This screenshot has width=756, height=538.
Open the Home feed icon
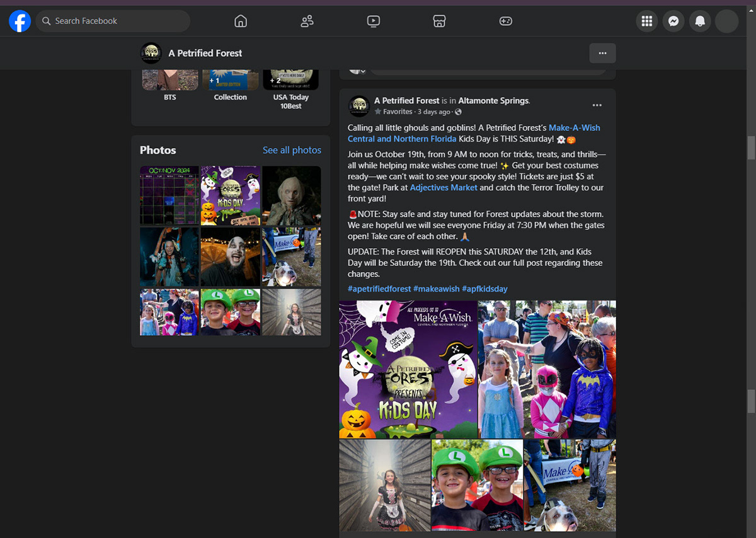click(240, 21)
